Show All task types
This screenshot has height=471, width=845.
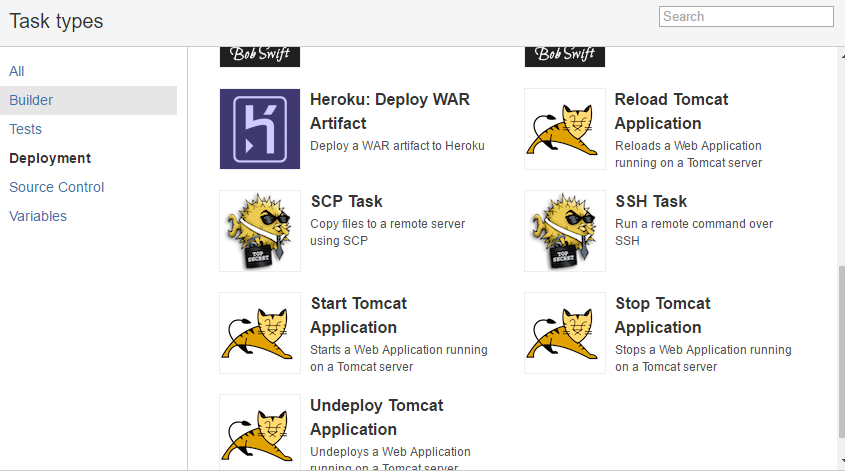(x=17, y=71)
